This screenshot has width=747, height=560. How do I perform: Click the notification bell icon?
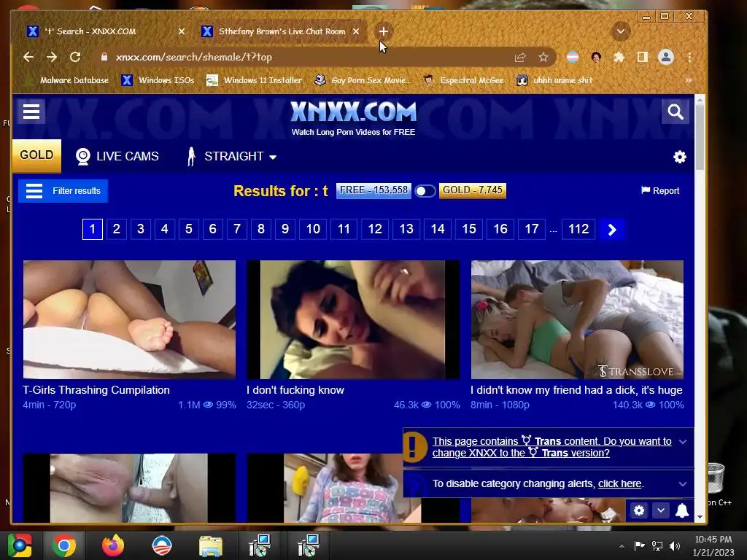tap(682, 510)
